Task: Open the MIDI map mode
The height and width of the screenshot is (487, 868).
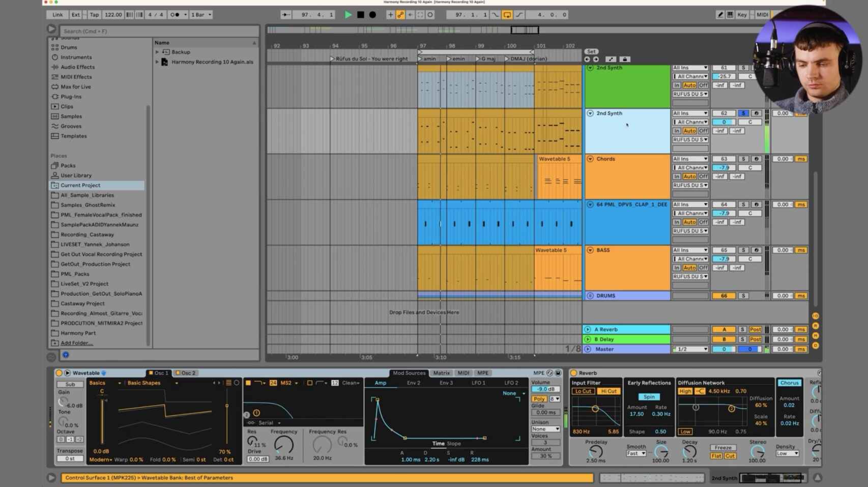Action: point(762,15)
